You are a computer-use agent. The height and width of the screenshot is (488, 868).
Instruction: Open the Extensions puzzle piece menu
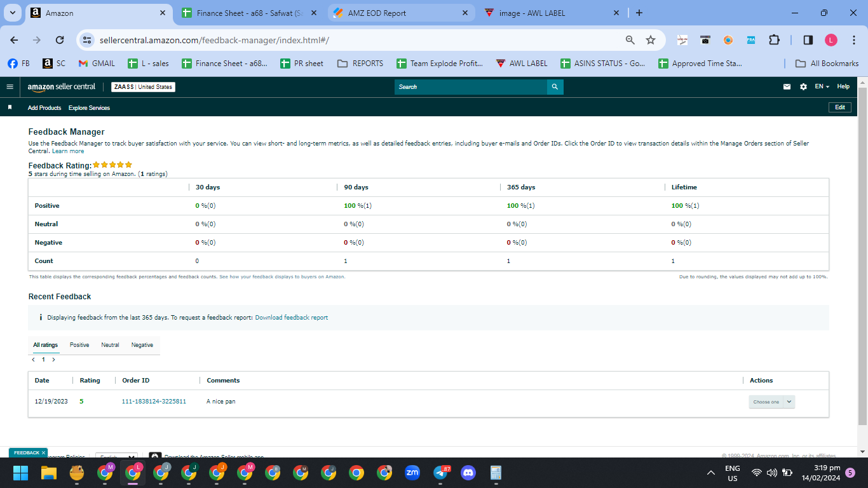[x=774, y=39]
